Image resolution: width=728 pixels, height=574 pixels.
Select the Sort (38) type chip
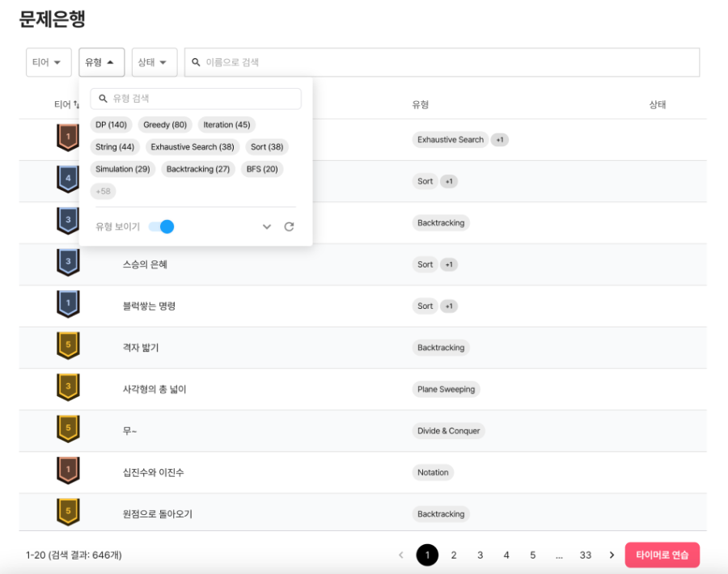coord(267,147)
